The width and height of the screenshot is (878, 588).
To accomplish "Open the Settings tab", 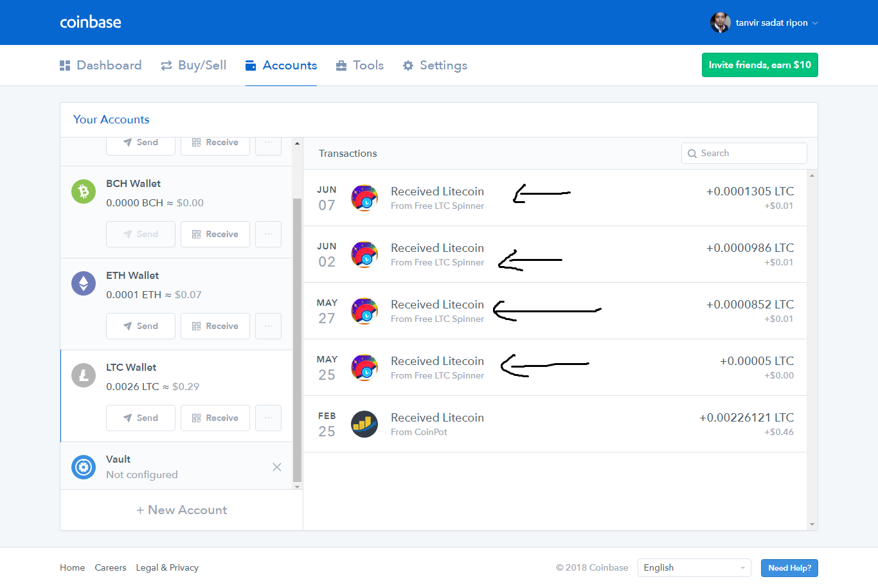I will (x=435, y=66).
